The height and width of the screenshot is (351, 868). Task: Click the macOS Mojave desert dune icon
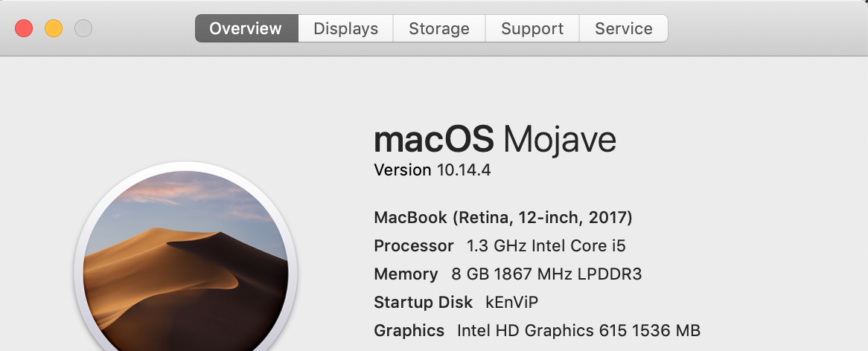tap(186, 260)
